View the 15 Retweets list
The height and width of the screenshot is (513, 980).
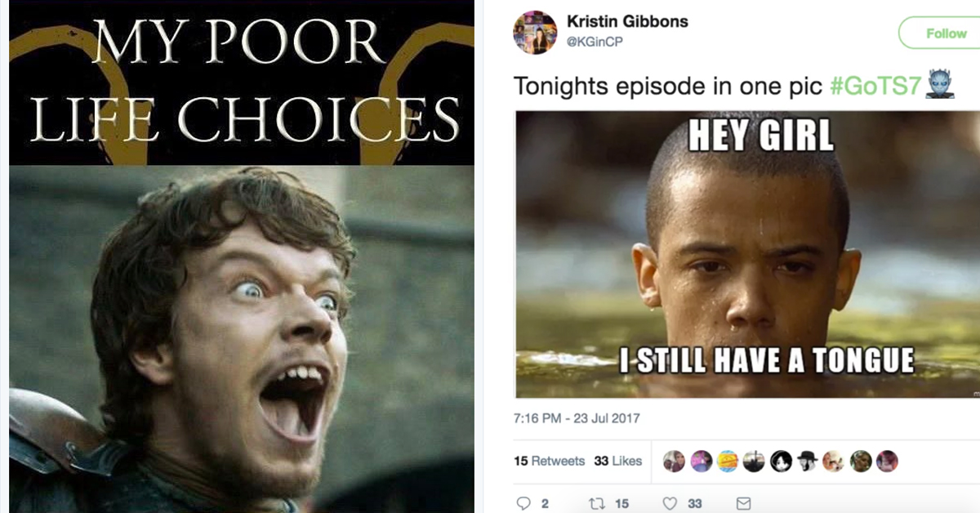click(549, 461)
